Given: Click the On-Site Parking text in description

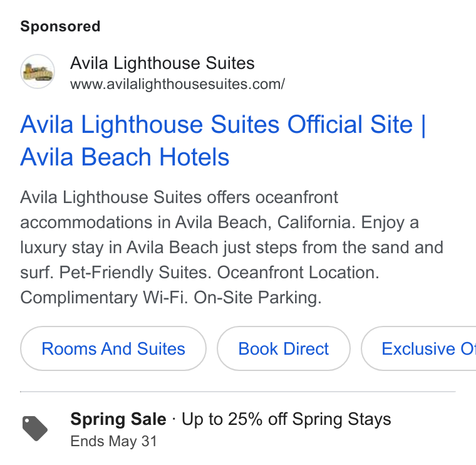Looking at the screenshot, I should (258, 297).
